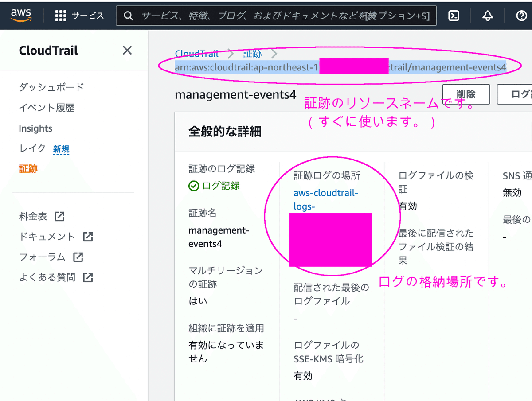Open the notifications bell

coord(488,16)
